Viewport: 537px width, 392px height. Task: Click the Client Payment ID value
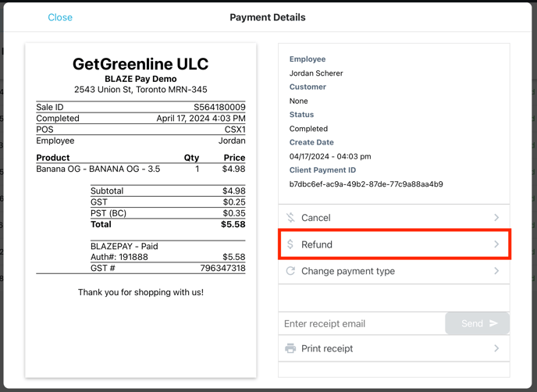point(366,184)
